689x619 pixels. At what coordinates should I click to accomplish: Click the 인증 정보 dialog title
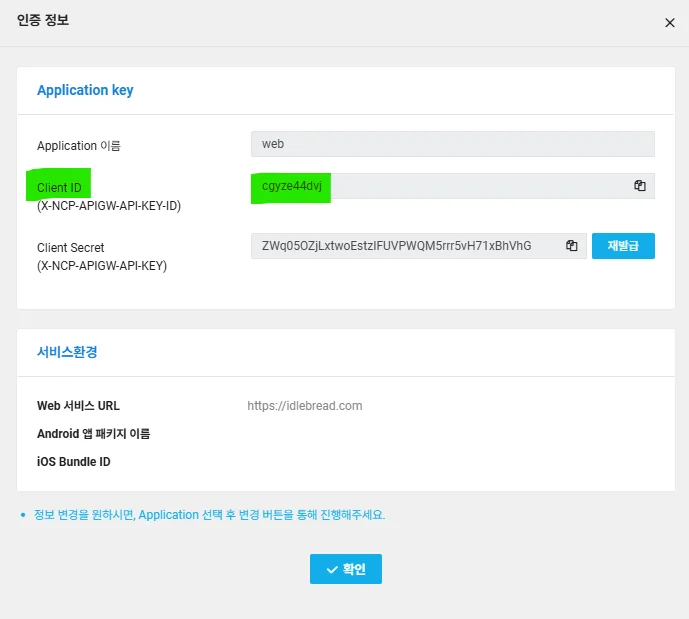click(43, 20)
